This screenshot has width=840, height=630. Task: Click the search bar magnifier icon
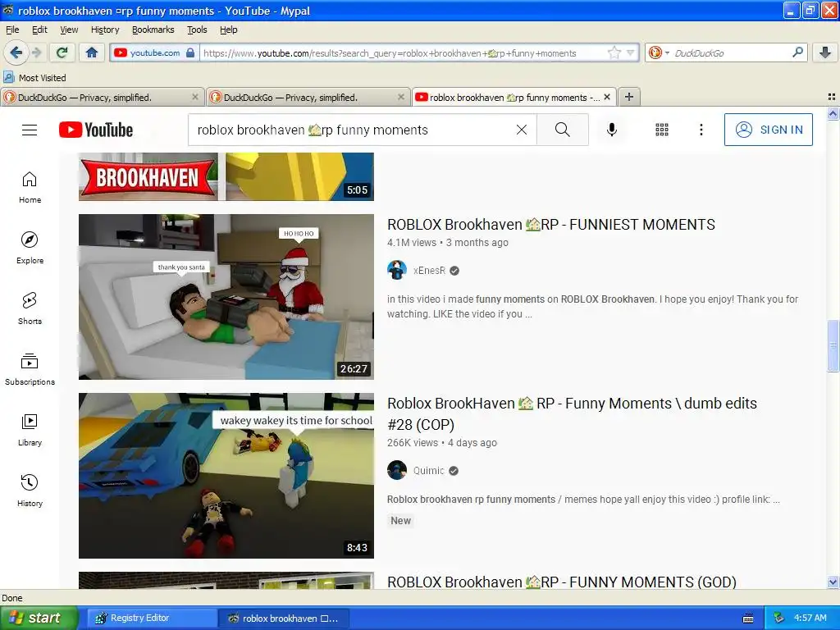pos(797,52)
